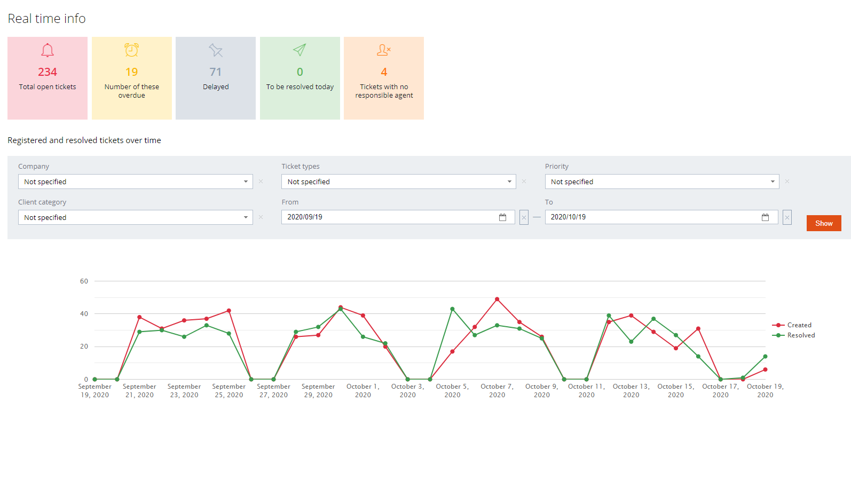This screenshot has height=504, width=851.
Task: Click the paper plane resolved today icon
Action: point(300,50)
